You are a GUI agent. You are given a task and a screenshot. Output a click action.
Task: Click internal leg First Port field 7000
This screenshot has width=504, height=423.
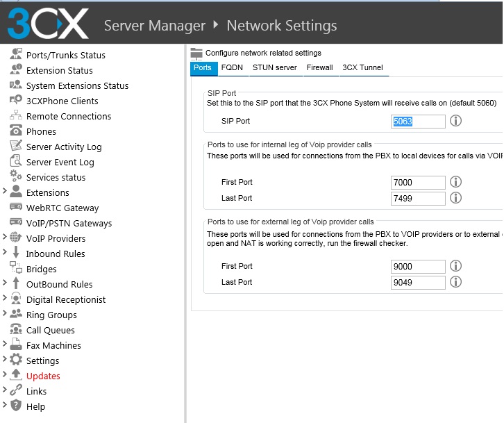pyautogui.click(x=418, y=183)
